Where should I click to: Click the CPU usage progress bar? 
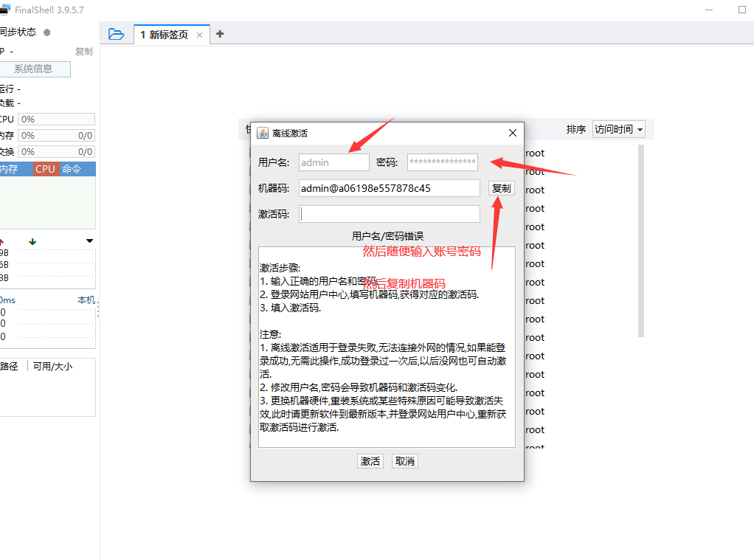coord(56,119)
